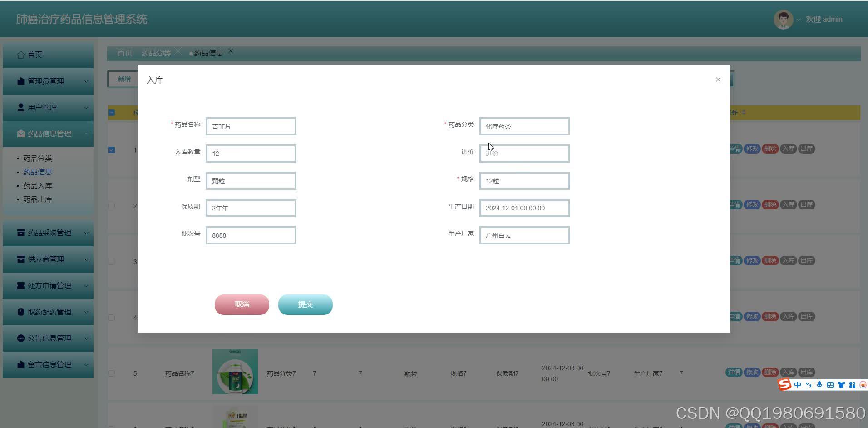Click 详情 button in row 药品名称7
Screen dimensions: 868x428
734,372
